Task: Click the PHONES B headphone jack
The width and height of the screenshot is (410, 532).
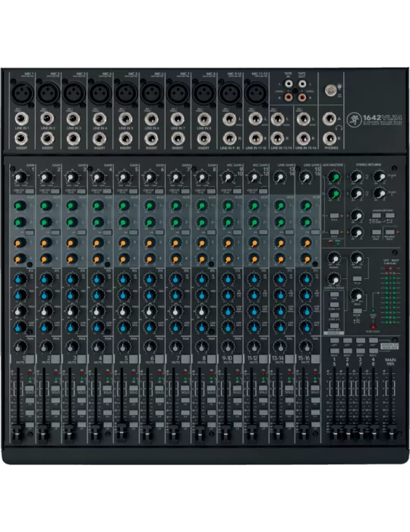Action: click(x=330, y=138)
